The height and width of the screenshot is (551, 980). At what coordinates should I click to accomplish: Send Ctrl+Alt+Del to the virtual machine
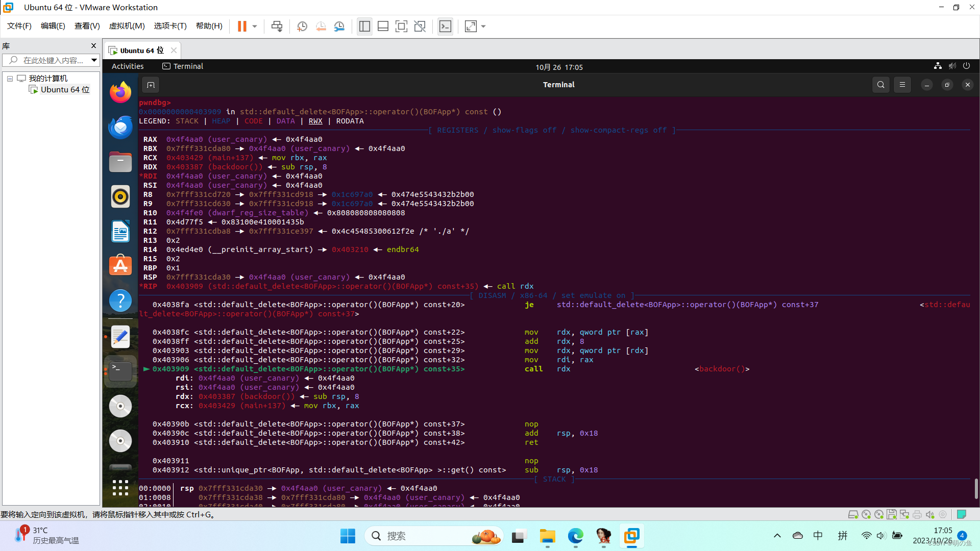[x=276, y=26]
